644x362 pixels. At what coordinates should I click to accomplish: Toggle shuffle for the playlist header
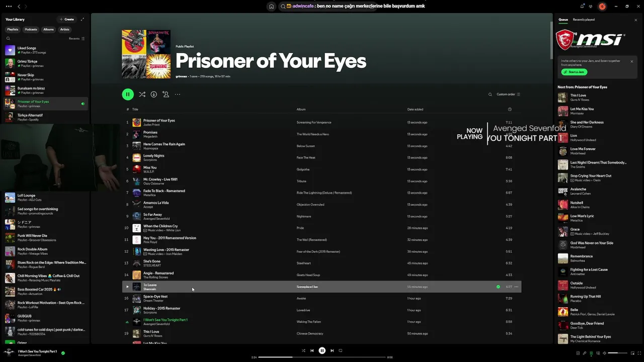(x=142, y=94)
